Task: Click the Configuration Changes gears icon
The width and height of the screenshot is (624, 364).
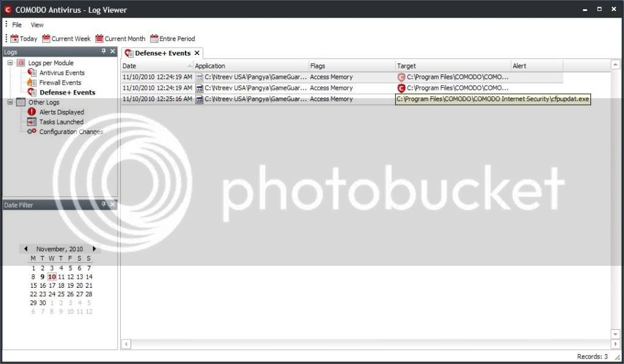Action: coord(32,131)
